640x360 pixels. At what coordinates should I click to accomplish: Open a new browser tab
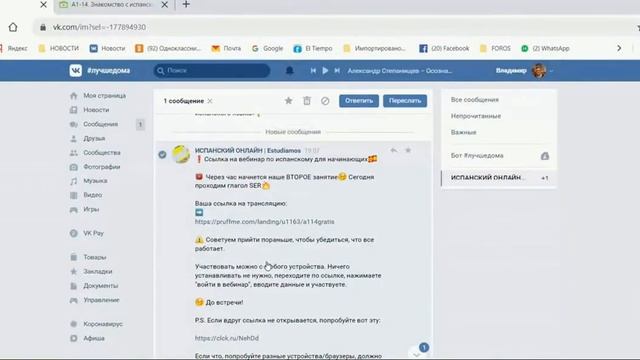pos(186,4)
